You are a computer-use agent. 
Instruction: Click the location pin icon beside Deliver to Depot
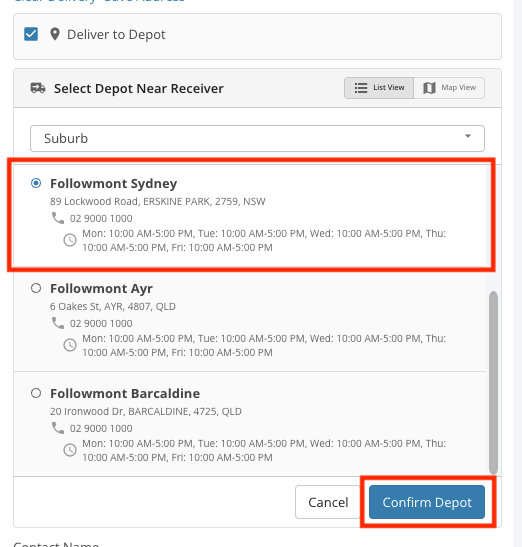pyautogui.click(x=55, y=34)
